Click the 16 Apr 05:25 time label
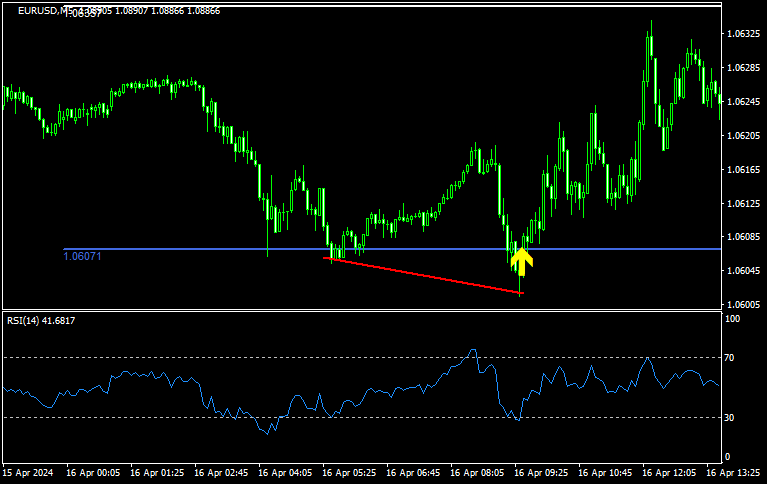 [x=351, y=471]
